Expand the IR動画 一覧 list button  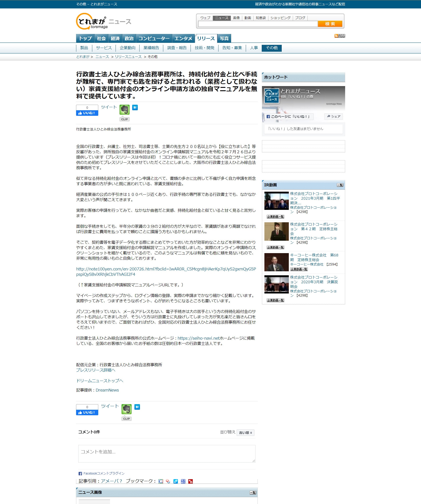coord(340,185)
